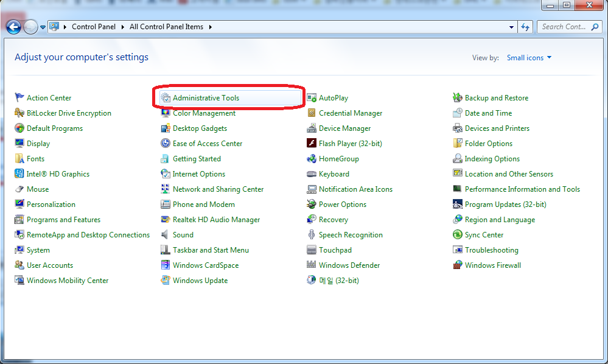Open the System link

38,250
